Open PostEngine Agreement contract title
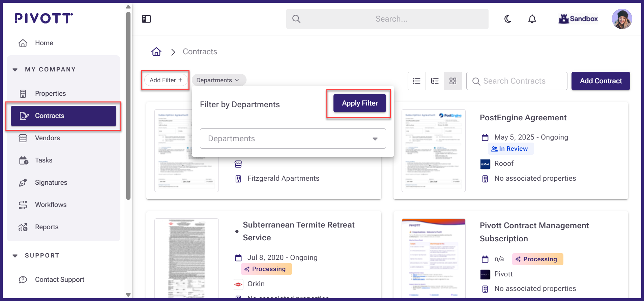Screen dimensions: 644x301 tap(523, 118)
